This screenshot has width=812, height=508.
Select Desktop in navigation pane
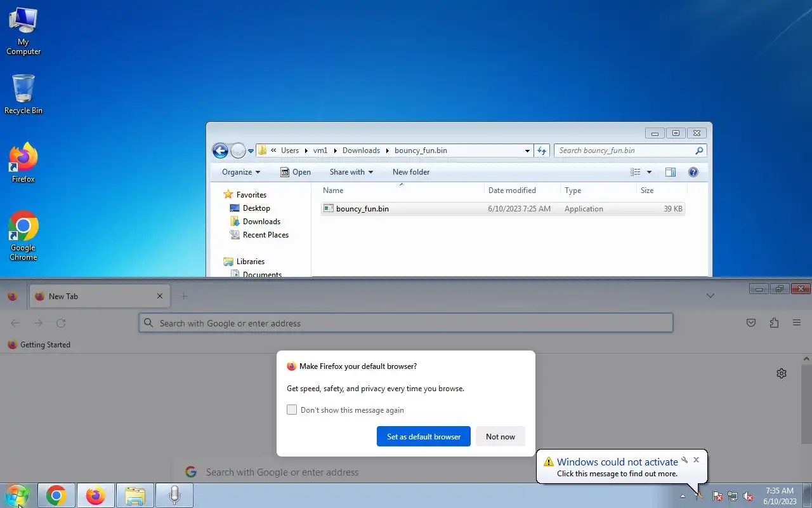(256, 208)
